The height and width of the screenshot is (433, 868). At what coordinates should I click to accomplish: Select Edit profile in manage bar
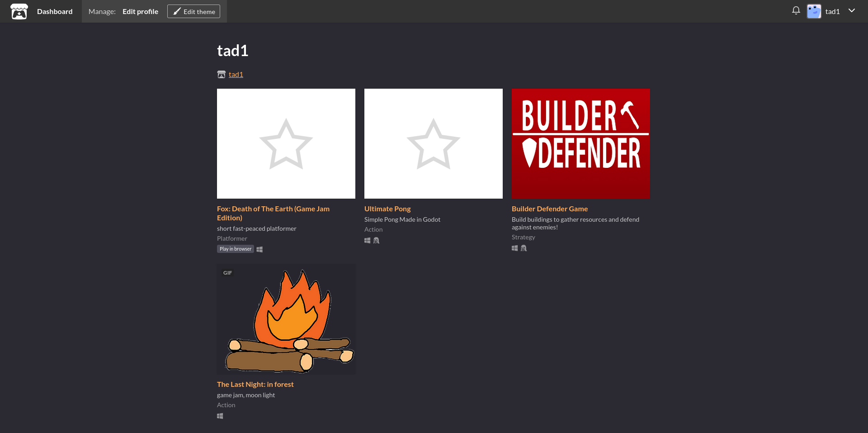click(140, 11)
